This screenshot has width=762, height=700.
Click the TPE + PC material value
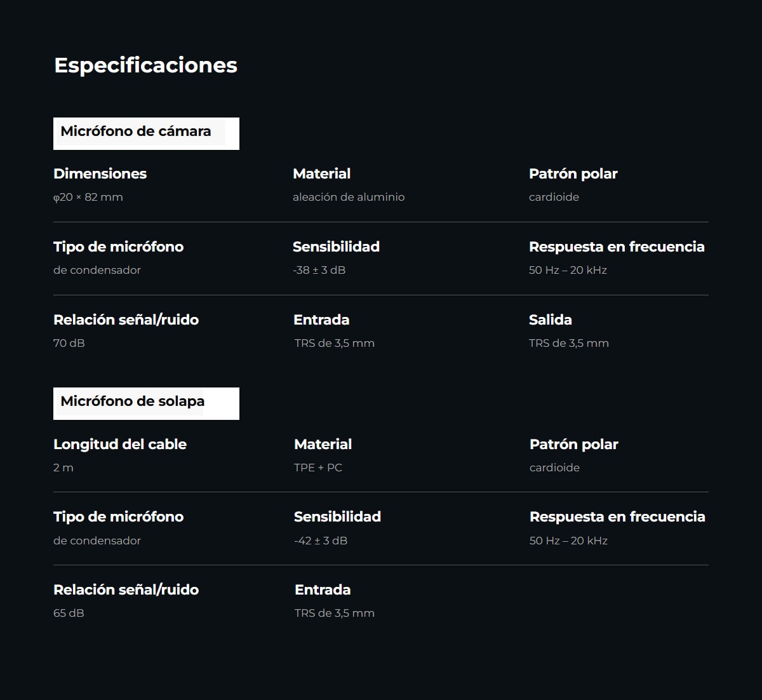pyautogui.click(x=318, y=468)
